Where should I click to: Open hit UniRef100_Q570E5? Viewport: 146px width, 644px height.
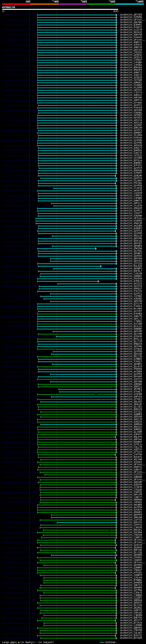[131, 15]
